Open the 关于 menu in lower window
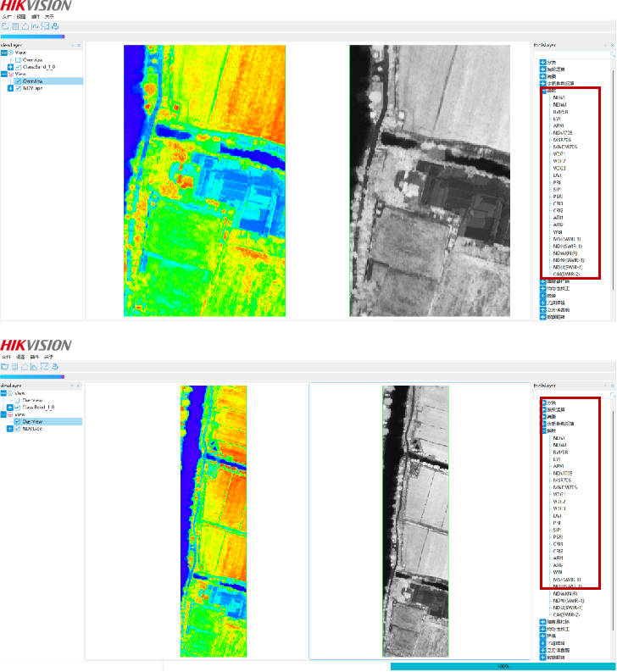Viewport: 617px width, 672px height. pyautogui.click(x=48, y=357)
